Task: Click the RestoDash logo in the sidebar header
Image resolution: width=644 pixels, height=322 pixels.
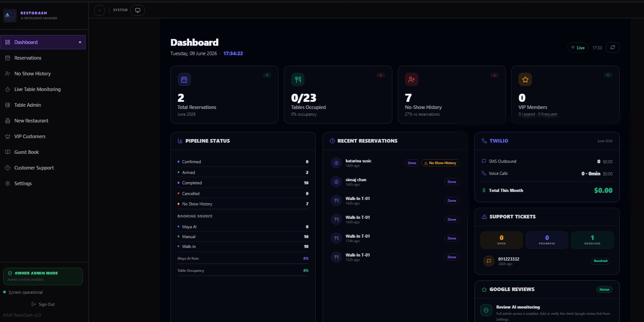Action: [x=10, y=16]
